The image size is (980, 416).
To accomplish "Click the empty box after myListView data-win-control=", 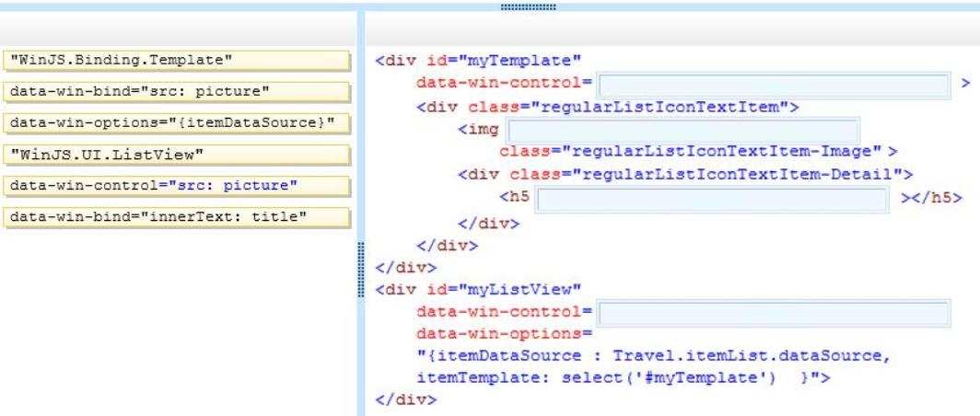I will pyautogui.click(x=774, y=314).
